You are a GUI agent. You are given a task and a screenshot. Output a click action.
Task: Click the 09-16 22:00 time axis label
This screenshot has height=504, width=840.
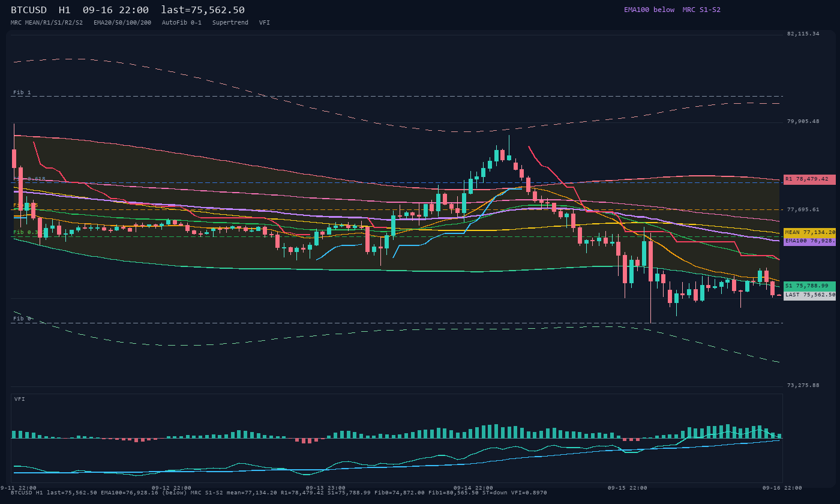pos(782,488)
